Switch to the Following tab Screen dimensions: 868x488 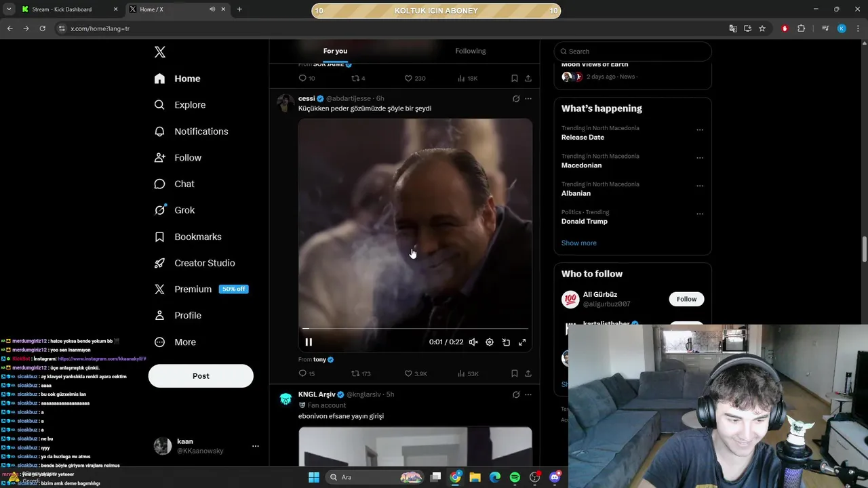coord(471,51)
